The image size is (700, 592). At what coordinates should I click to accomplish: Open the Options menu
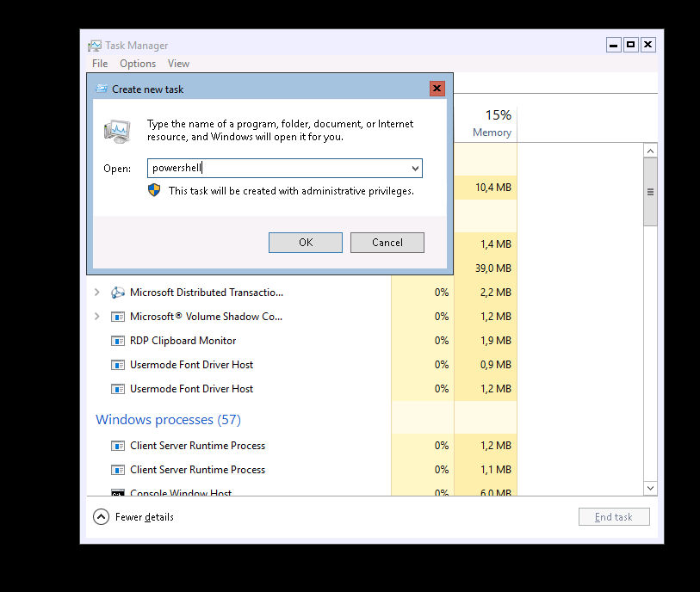[x=138, y=64]
